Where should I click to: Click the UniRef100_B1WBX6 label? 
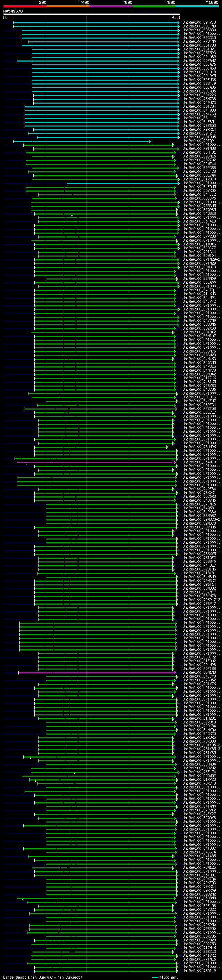tap(199, 244)
